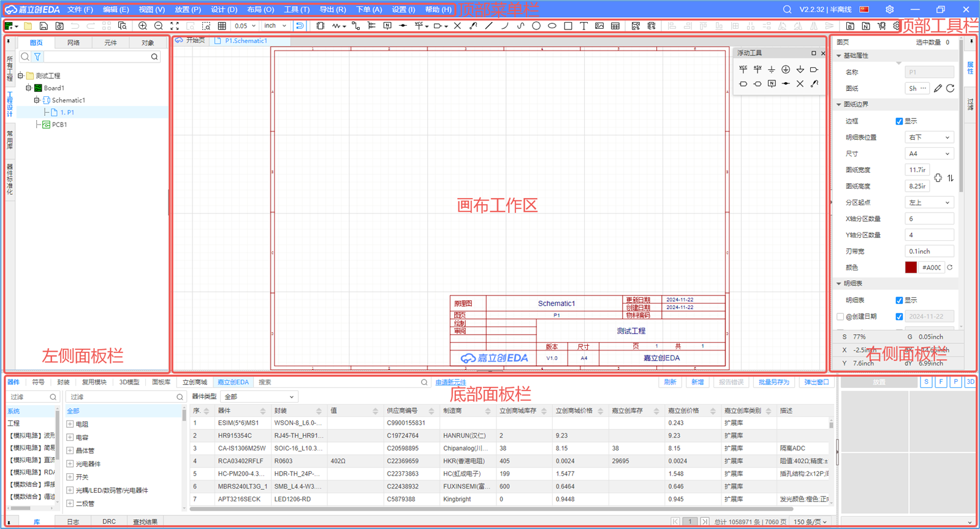
Task: Open the 申请新元件 link
Action: [450, 382]
